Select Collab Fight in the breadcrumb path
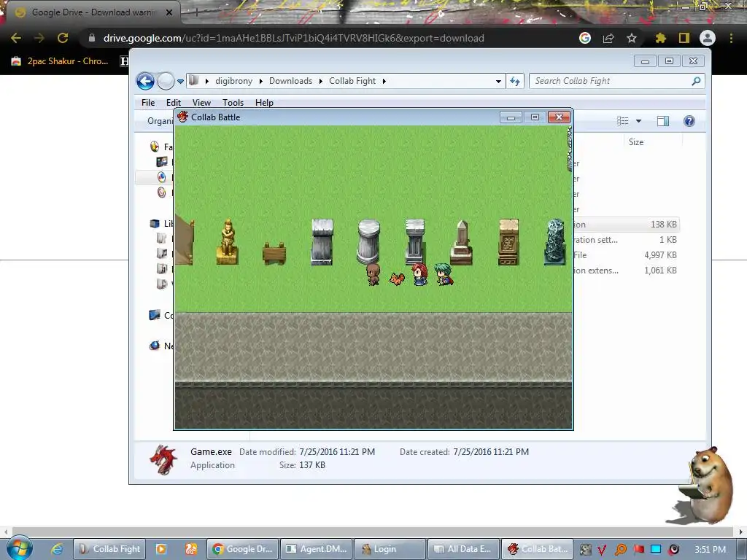747x560 pixels. coord(352,81)
